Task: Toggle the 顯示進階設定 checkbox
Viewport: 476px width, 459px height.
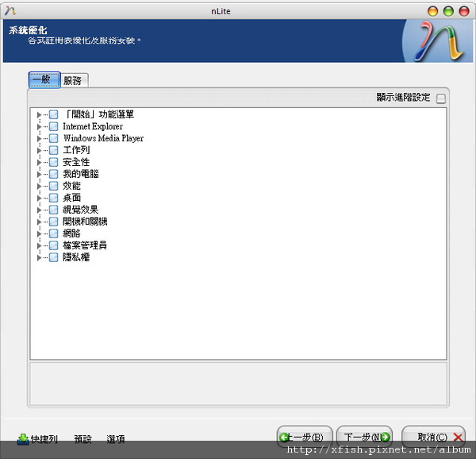Action: coord(441,98)
